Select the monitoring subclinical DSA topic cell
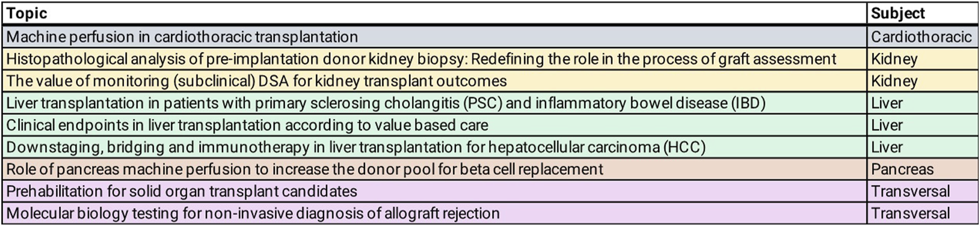This screenshot has width=980, height=226. (434, 81)
